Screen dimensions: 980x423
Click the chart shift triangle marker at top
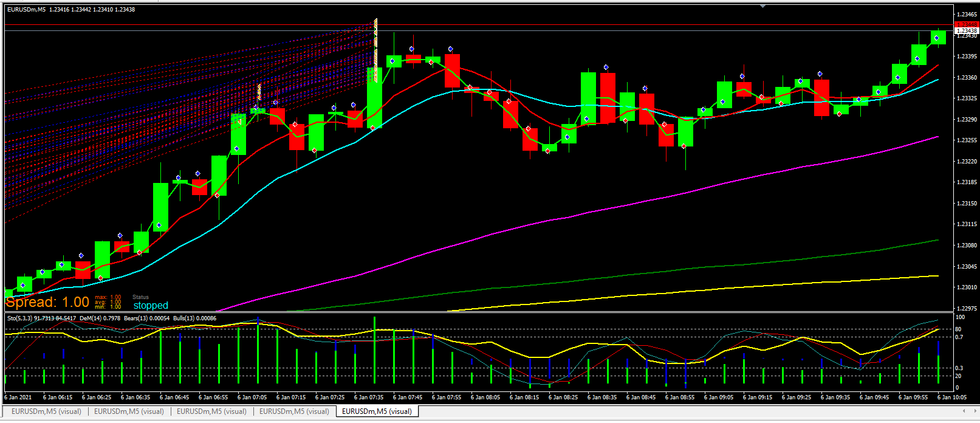point(762,6)
